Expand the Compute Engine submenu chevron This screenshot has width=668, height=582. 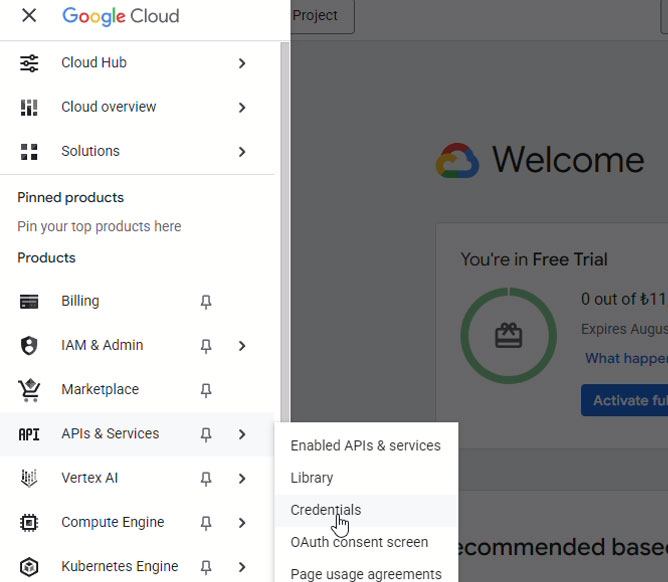(x=242, y=523)
